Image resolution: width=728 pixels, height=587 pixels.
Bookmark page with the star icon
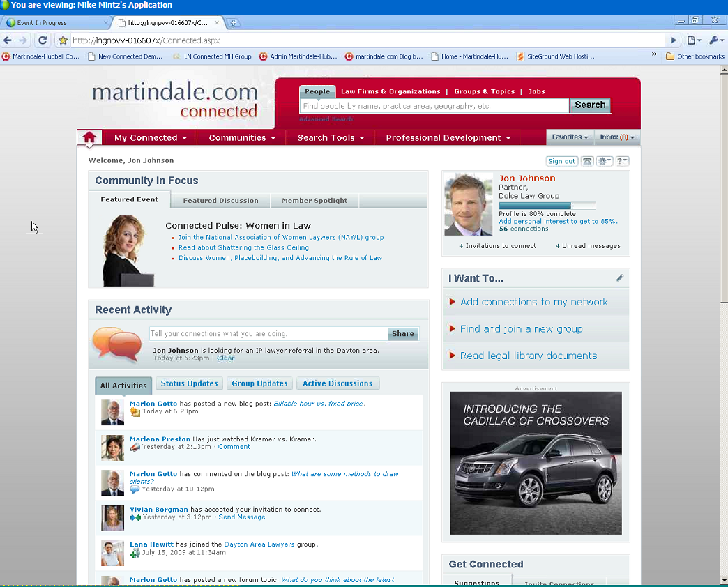pos(63,40)
